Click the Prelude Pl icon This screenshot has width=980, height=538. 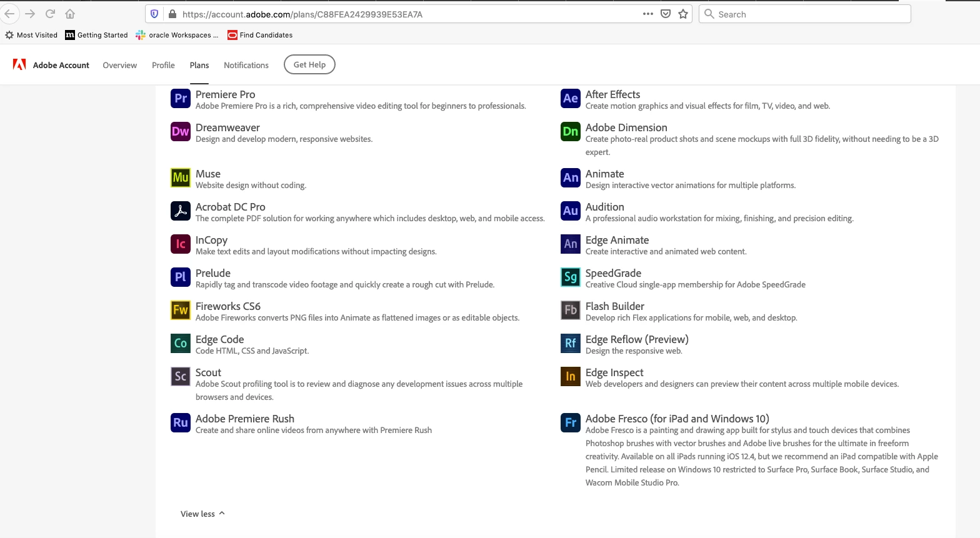[x=181, y=277]
